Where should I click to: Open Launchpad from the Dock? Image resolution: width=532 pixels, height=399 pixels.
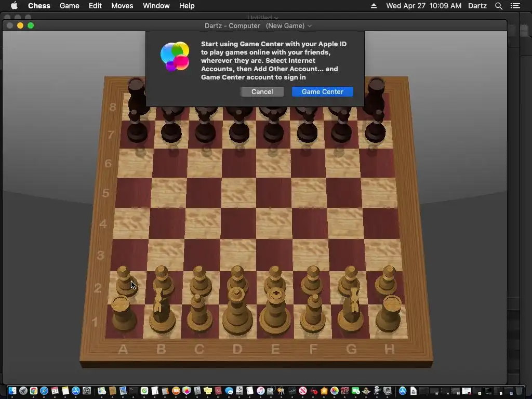[x=23, y=391]
